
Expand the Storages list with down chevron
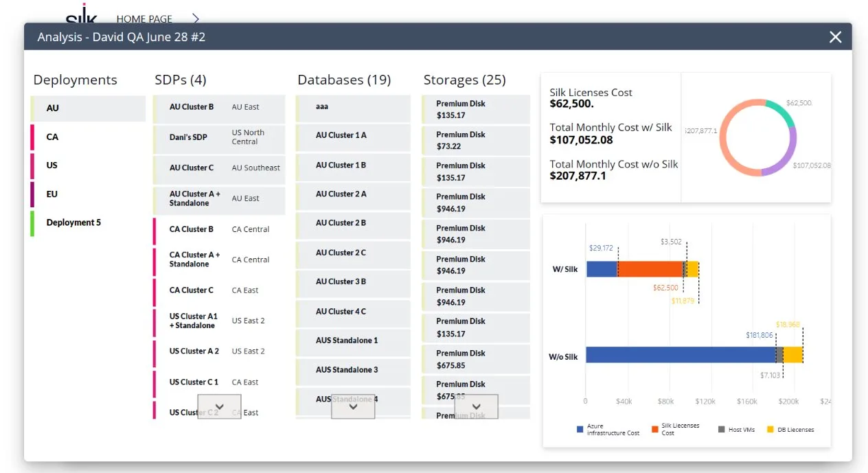point(476,406)
